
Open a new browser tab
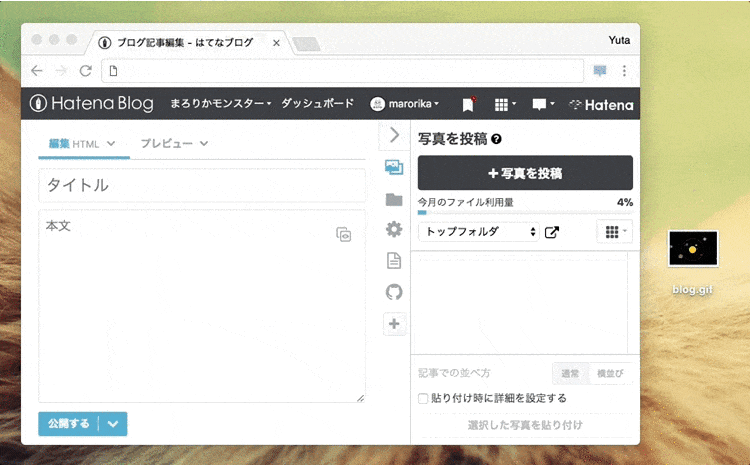[x=307, y=44]
